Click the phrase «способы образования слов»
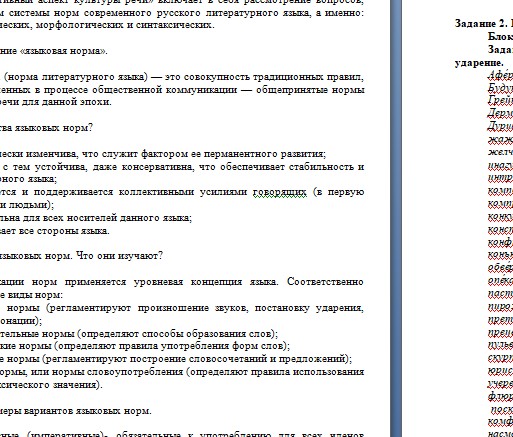513x437 pixels. click(x=207, y=334)
